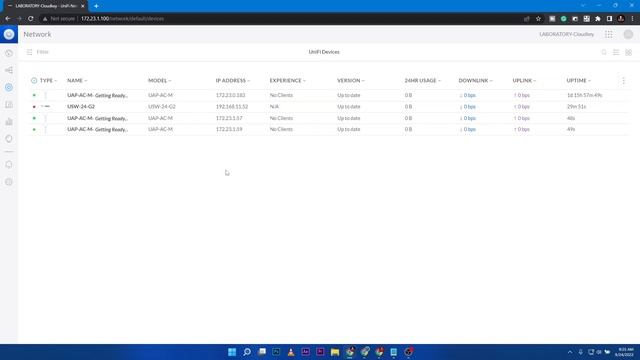
Task: Click the taskbar clock and date
Action: click(625, 352)
